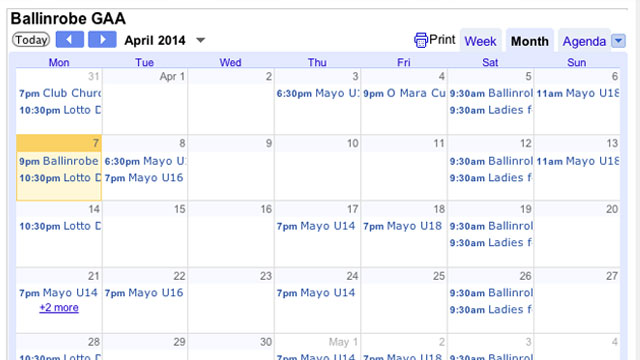The height and width of the screenshot is (360, 640).
Task: Expand the +2 more events link
Action: (x=59, y=308)
